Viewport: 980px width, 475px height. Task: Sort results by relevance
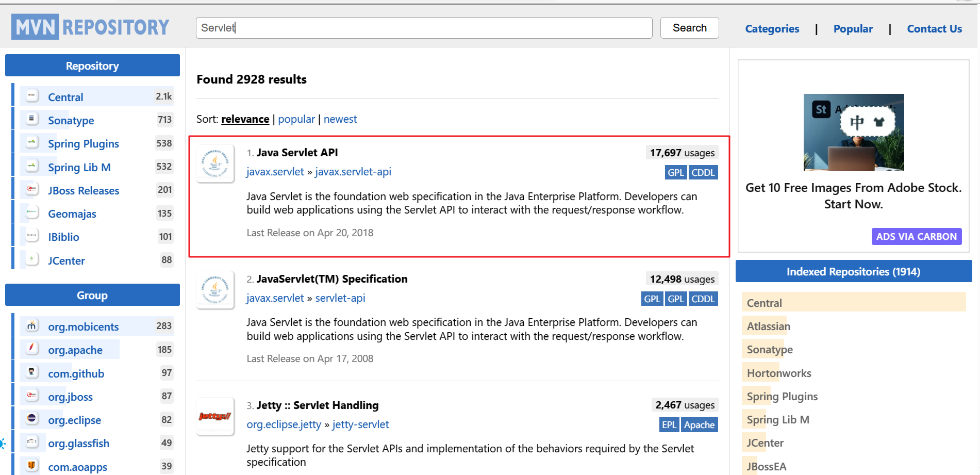coord(245,119)
